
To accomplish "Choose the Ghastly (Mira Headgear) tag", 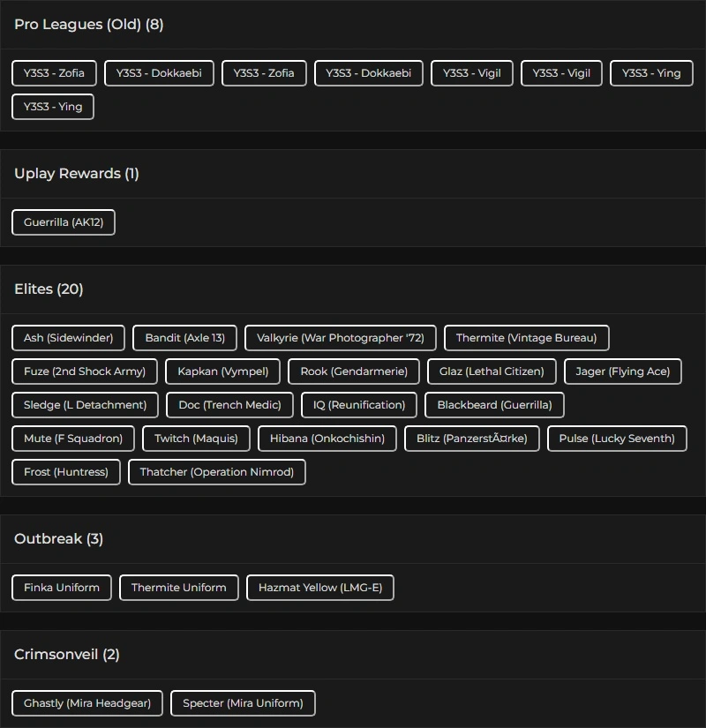I will pyautogui.click(x=87, y=703).
